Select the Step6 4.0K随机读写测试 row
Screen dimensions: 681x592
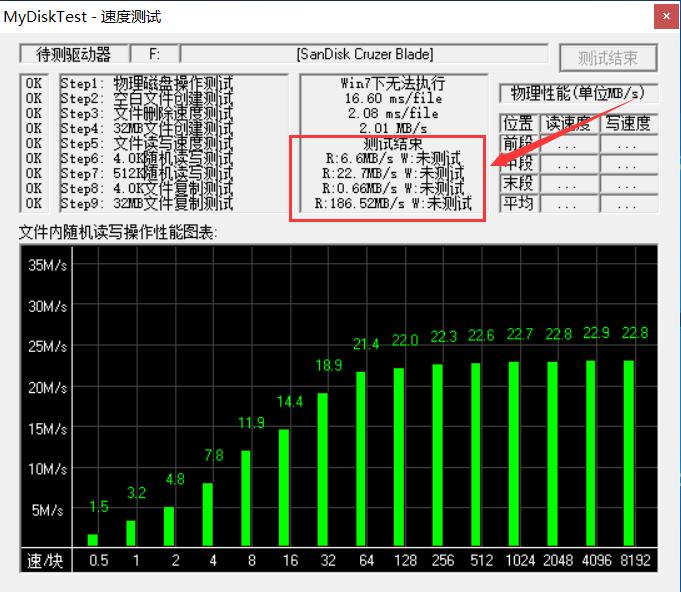pyautogui.click(x=145, y=159)
